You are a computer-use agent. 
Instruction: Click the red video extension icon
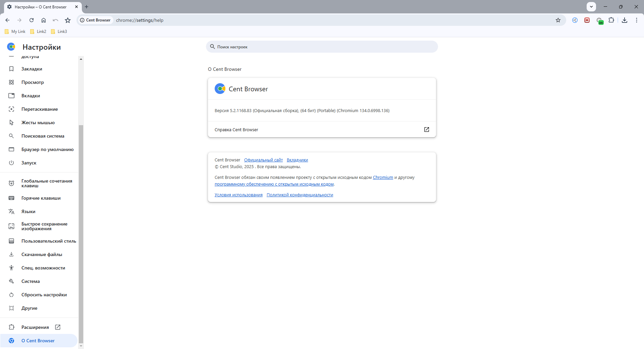587,20
